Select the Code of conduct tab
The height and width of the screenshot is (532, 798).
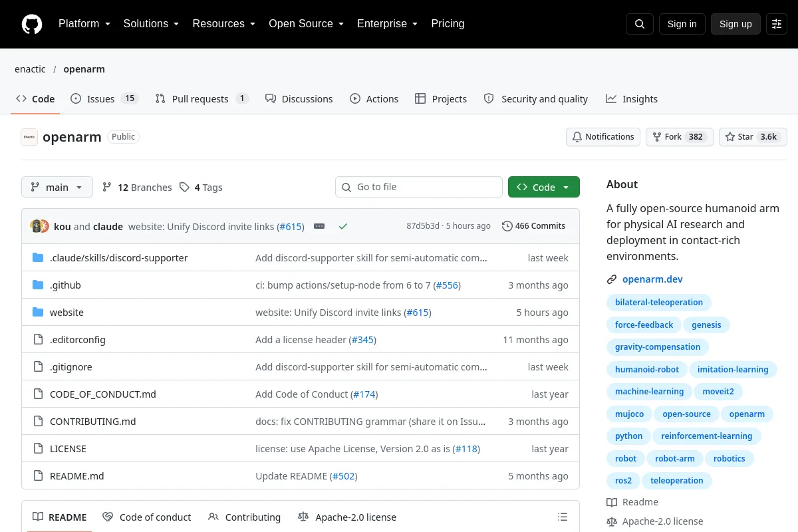(x=147, y=517)
